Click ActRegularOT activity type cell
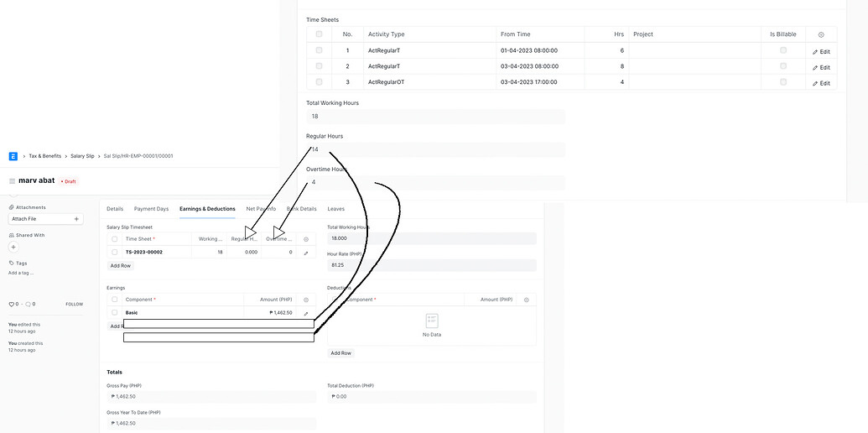The width and height of the screenshot is (868, 433). pyautogui.click(x=429, y=82)
